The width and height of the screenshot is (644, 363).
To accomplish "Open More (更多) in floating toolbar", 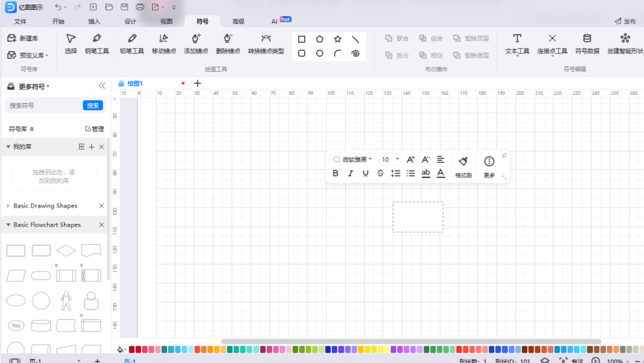I will pos(489,166).
